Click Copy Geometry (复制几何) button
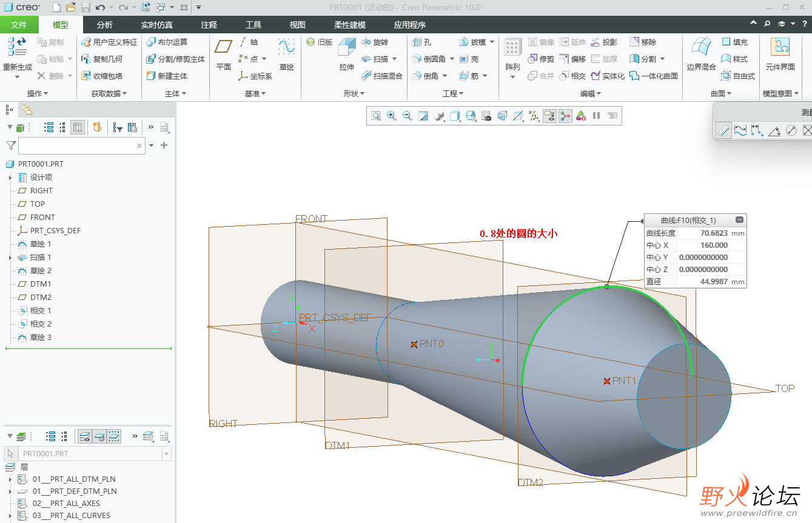Viewport: 812px width, 523px height. 102,59
